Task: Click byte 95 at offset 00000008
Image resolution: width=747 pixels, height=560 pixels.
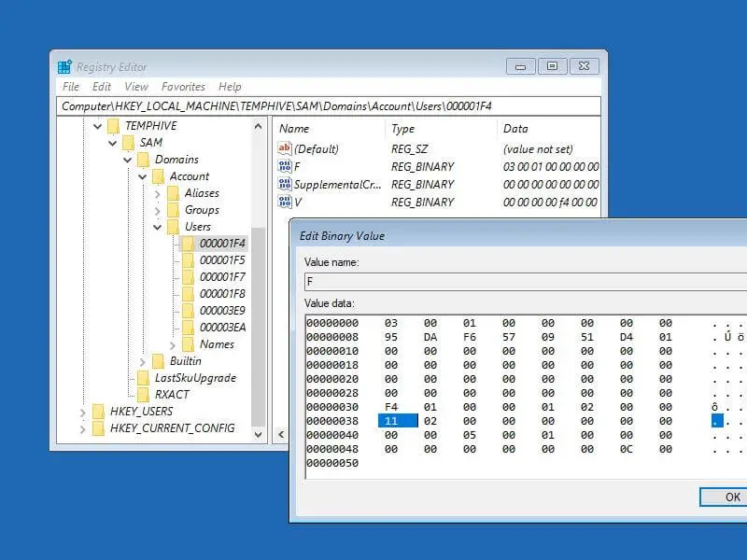Action: coord(391,337)
